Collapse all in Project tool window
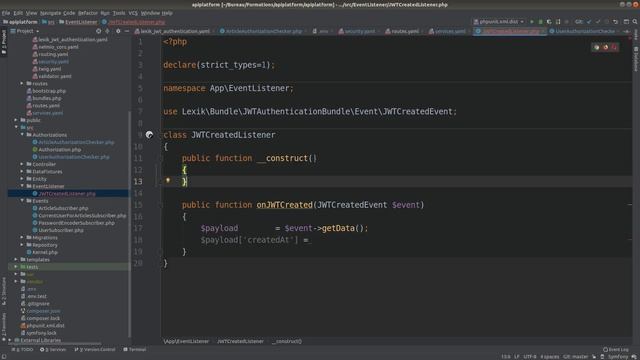The width and height of the screenshot is (640, 360). (x=107, y=31)
